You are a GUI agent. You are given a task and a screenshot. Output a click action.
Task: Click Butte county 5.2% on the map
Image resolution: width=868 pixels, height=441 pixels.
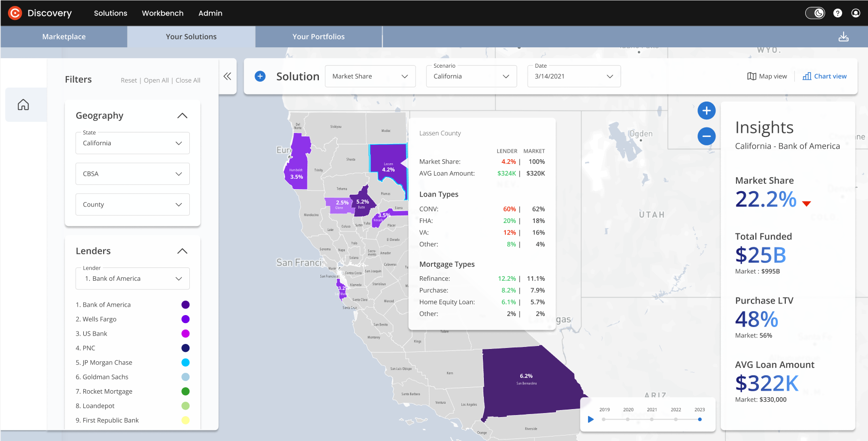(362, 202)
